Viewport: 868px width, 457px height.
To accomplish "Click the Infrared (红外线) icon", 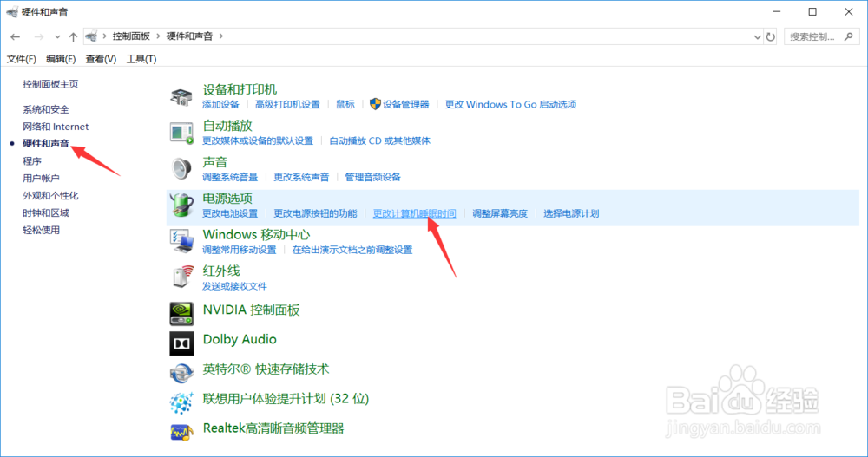I will click(182, 276).
